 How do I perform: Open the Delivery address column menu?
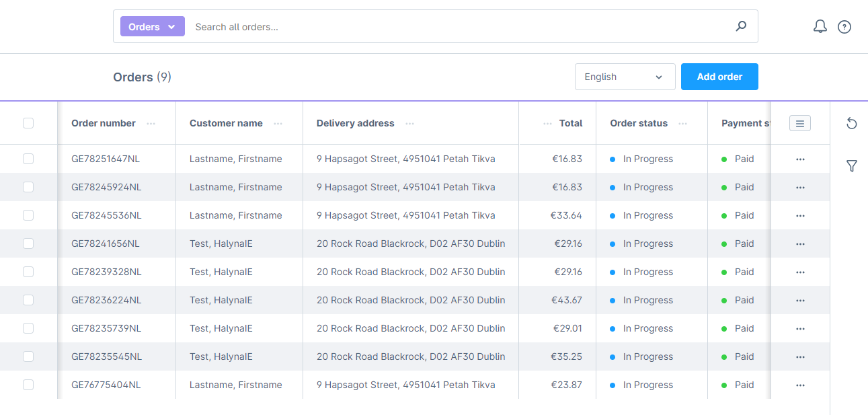[409, 124]
